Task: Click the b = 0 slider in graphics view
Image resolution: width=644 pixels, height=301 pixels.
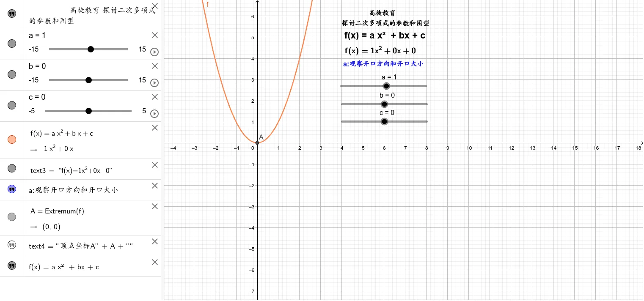Action: click(x=384, y=104)
